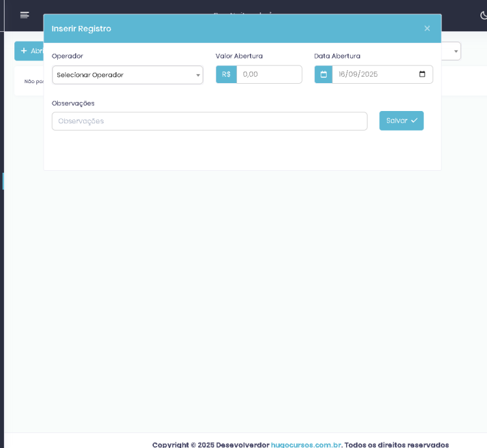This screenshot has width=487, height=448.
Task: Focus the Valor Abertura amount field
Action: (269, 75)
